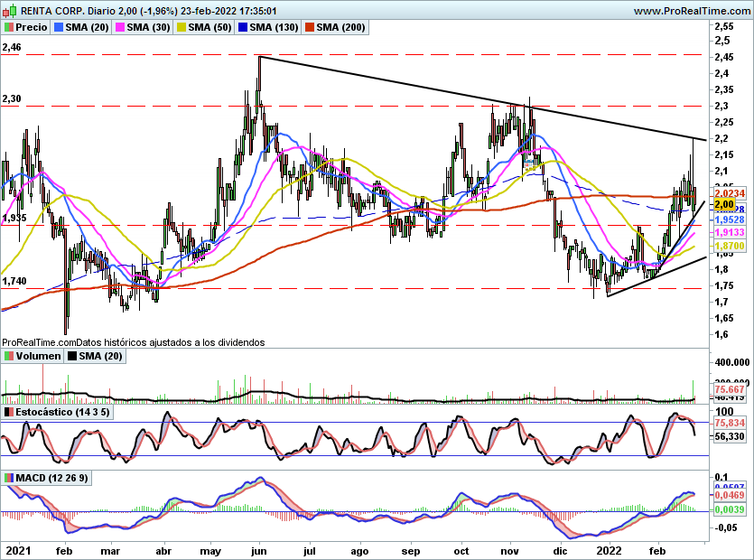Click the MACD indicator icon
This screenshot has width=754, height=560.
point(9,478)
